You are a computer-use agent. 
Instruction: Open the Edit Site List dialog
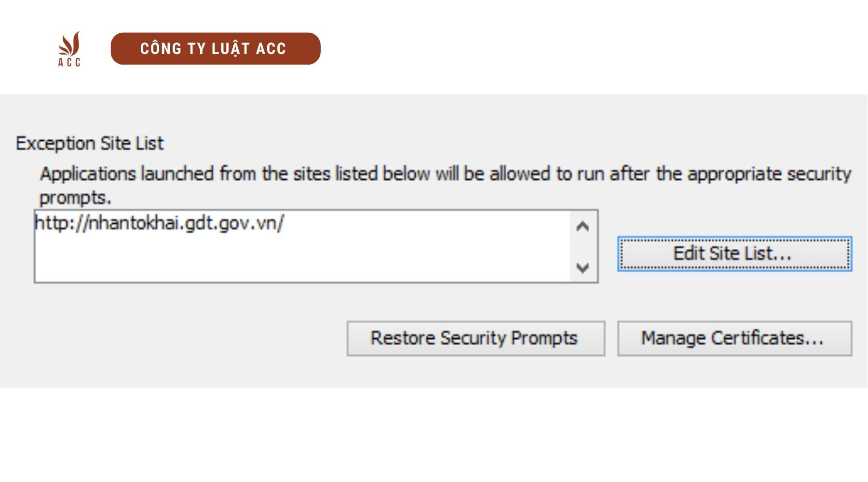(734, 254)
